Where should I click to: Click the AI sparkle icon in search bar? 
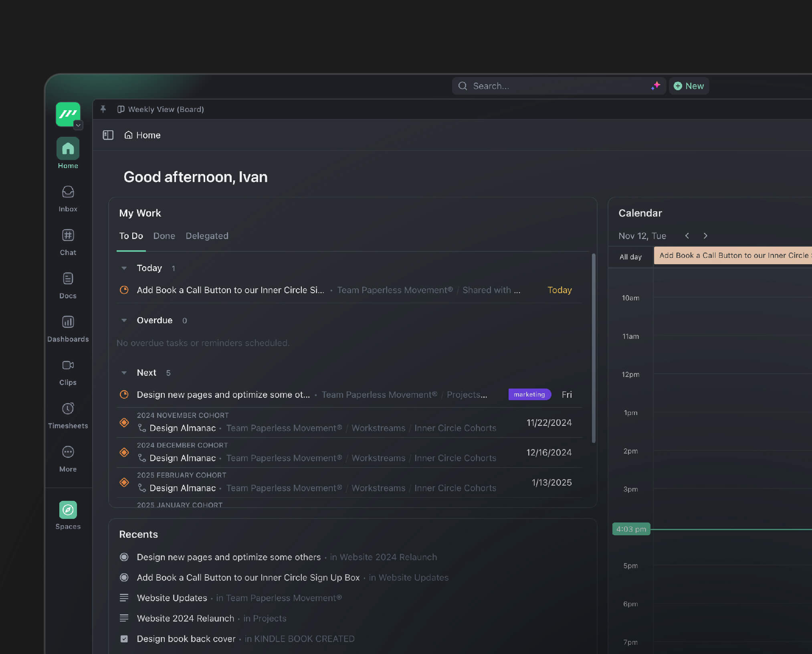(x=656, y=86)
